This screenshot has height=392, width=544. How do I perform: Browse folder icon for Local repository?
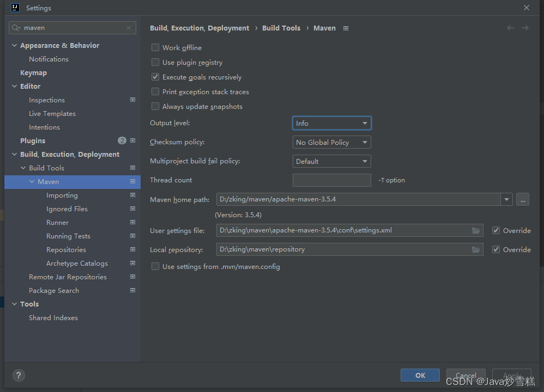pos(476,249)
